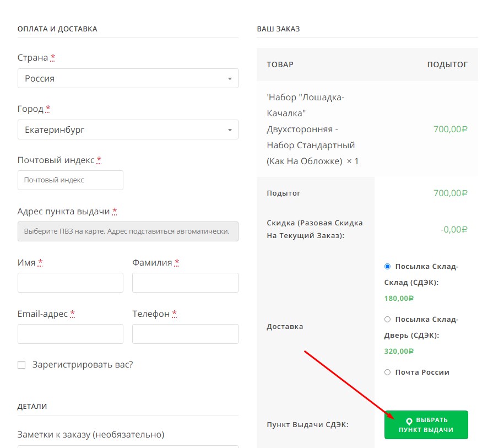Click the Адрес пункта выдачи field
Image resolution: width=493 pixels, height=448 pixels.
coord(128,231)
